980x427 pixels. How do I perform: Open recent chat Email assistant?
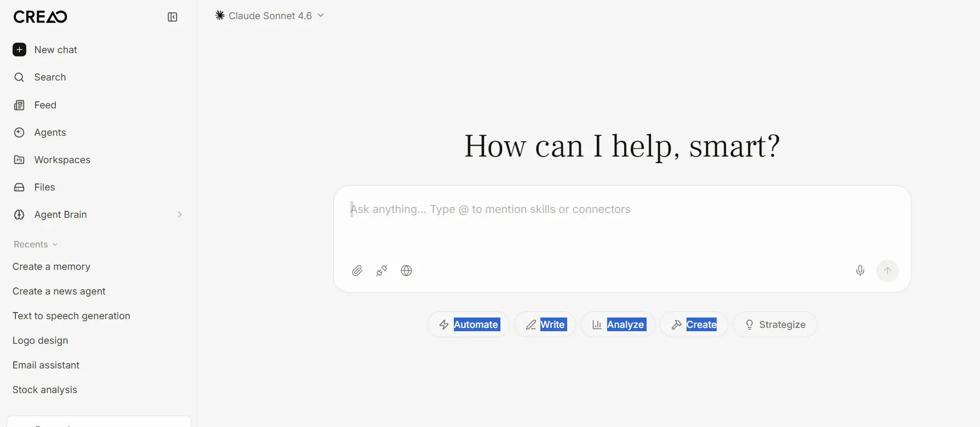click(x=46, y=365)
